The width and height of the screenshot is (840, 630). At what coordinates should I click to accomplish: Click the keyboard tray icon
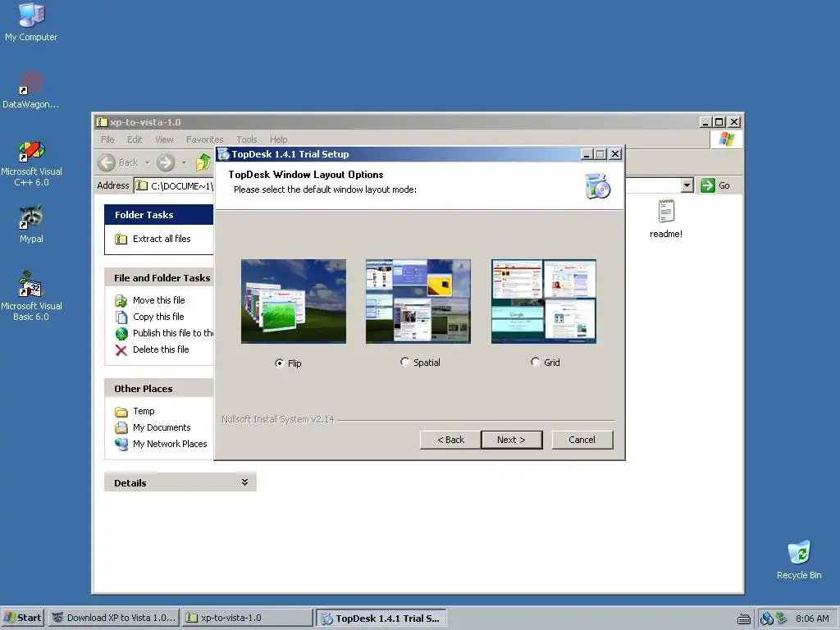coord(743,619)
